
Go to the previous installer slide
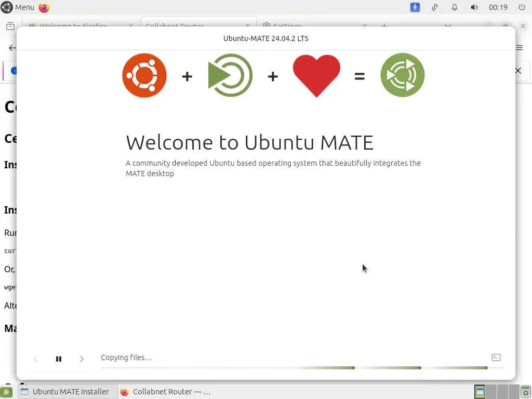[36, 358]
